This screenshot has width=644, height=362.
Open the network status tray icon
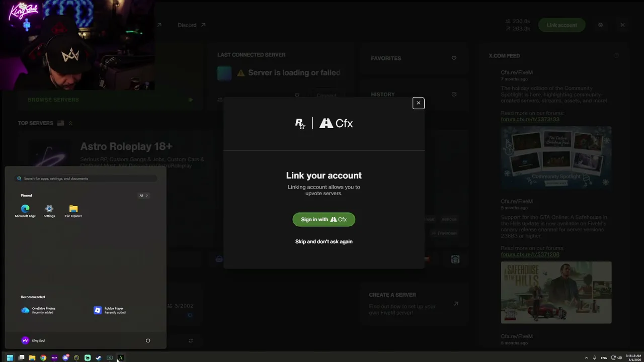click(x=613, y=358)
